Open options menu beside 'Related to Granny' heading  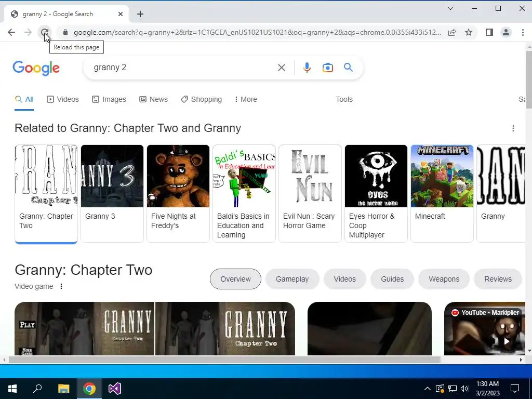pos(513,128)
